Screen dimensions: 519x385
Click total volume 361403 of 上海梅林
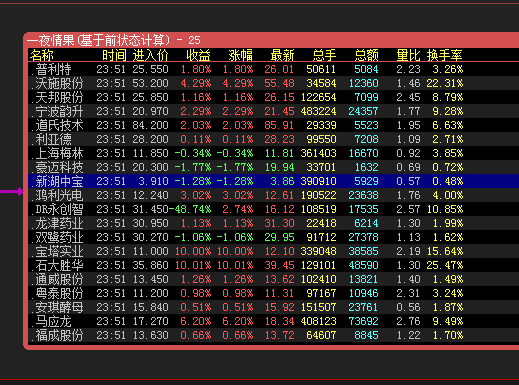click(x=319, y=153)
